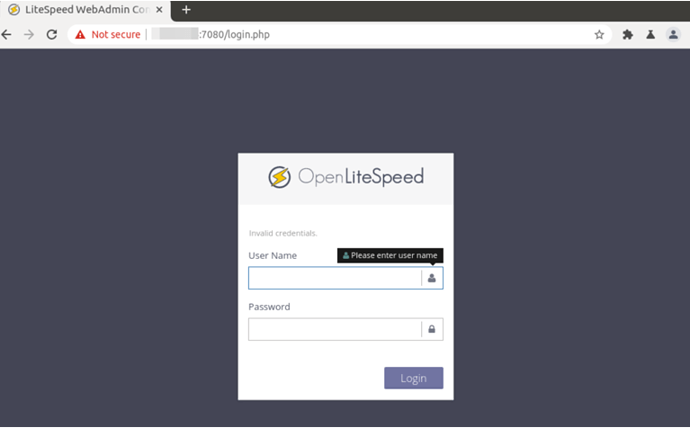Click the browser back arrow
Screen dimensions: 690x428
[x=6, y=34]
